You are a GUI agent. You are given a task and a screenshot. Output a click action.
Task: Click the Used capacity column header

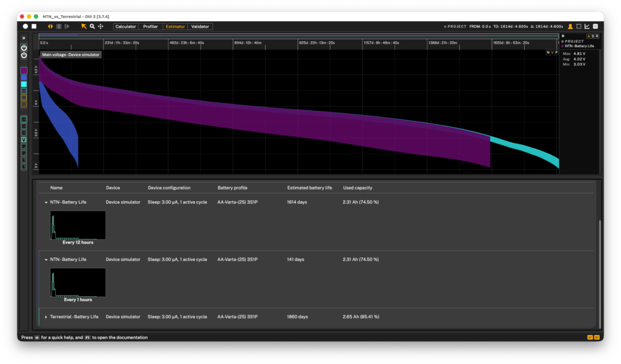click(x=358, y=188)
